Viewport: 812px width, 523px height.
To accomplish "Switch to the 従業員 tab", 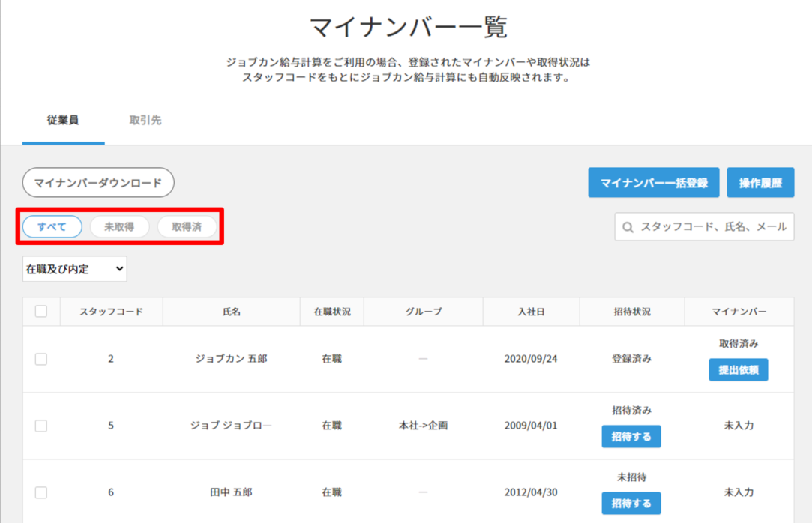I will pos(63,120).
